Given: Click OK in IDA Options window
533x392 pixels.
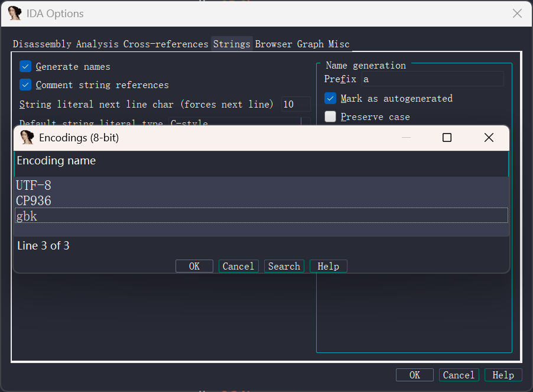Looking at the screenshot, I should pos(415,375).
